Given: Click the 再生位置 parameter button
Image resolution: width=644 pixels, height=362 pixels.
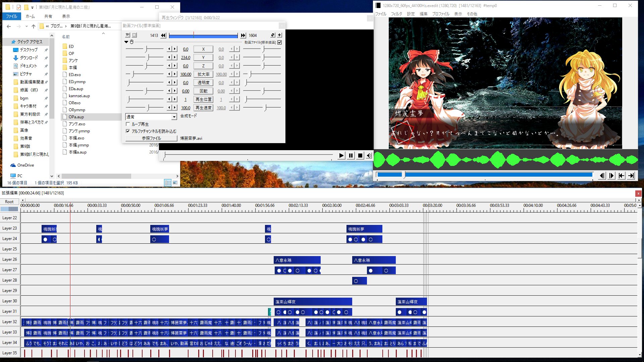Looking at the screenshot, I should click(203, 99).
